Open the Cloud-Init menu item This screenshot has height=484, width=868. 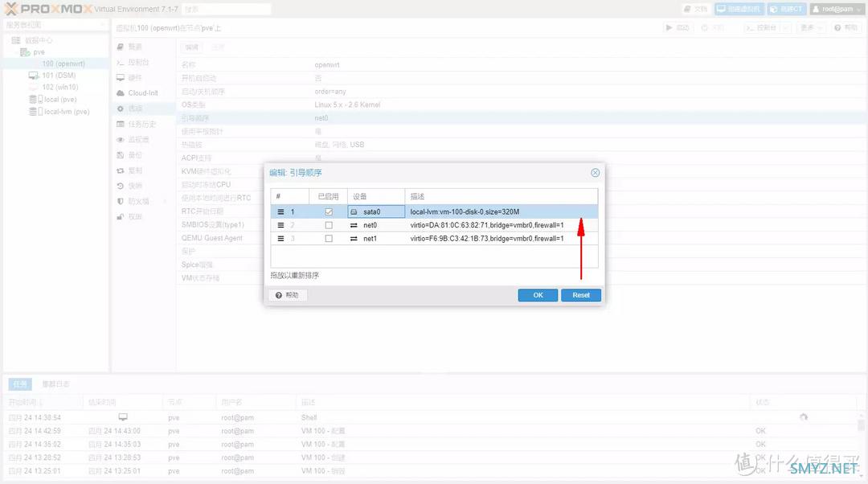[x=143, y=93]
